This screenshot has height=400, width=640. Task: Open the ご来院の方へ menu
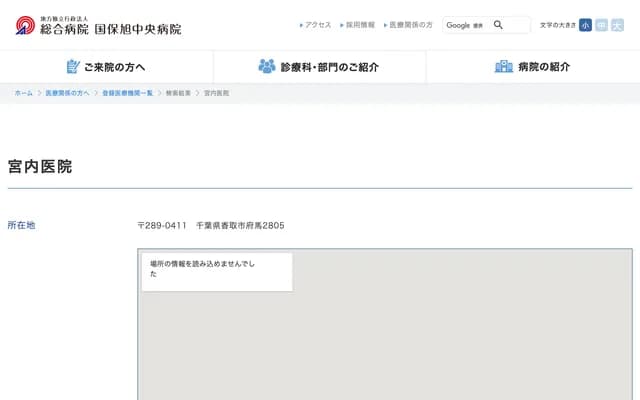pyautogui.click(x=107, y=67)
